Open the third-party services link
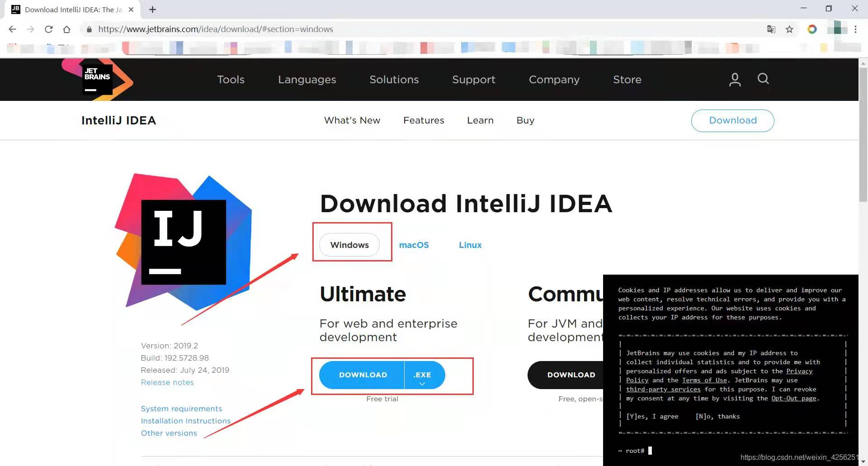Viewport: 868px width, 466px height. [663, 390]
